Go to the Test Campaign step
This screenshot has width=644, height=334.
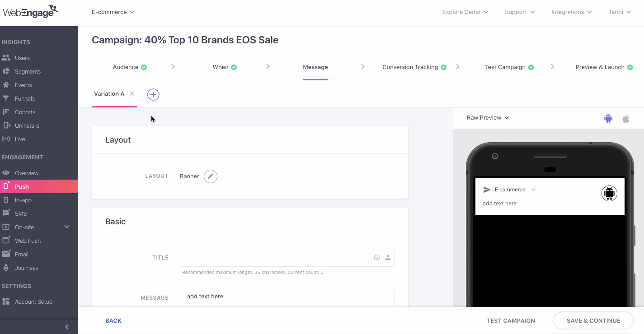[x=509, y=67]
